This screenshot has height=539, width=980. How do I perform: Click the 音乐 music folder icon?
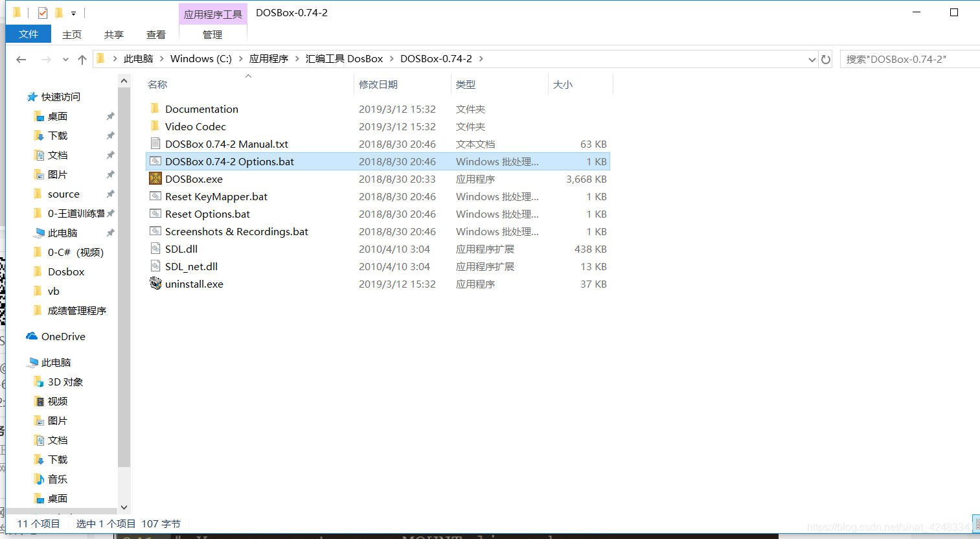(x=39, y=479)
